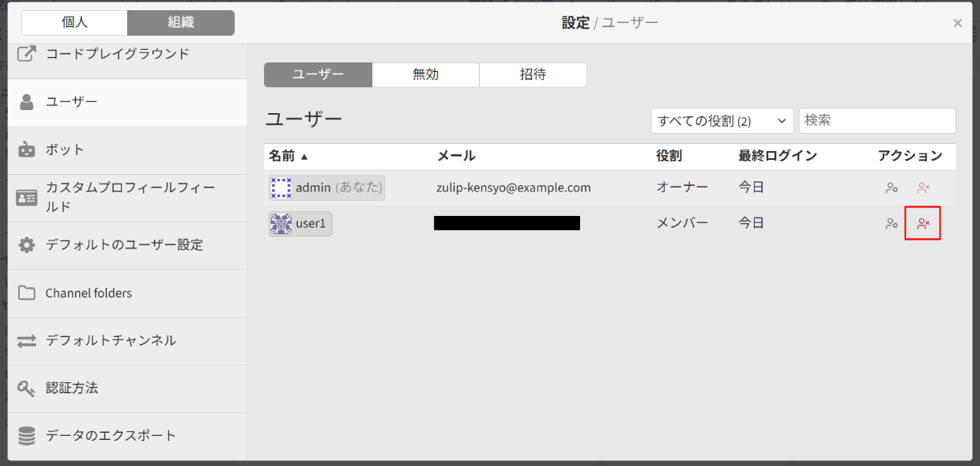Toggle the 名前 column sort order
Screen dimensions: 980x466
[286, 156]
